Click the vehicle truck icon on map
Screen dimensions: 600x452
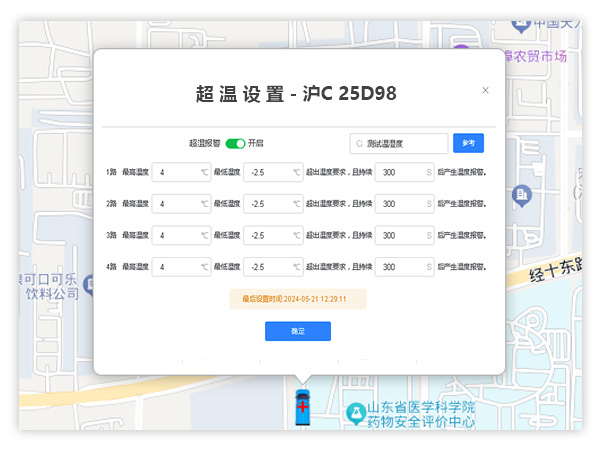click(301, 404)
